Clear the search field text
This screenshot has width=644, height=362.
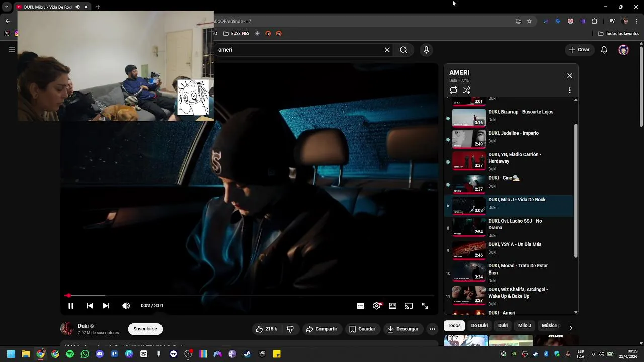[387, 50]
